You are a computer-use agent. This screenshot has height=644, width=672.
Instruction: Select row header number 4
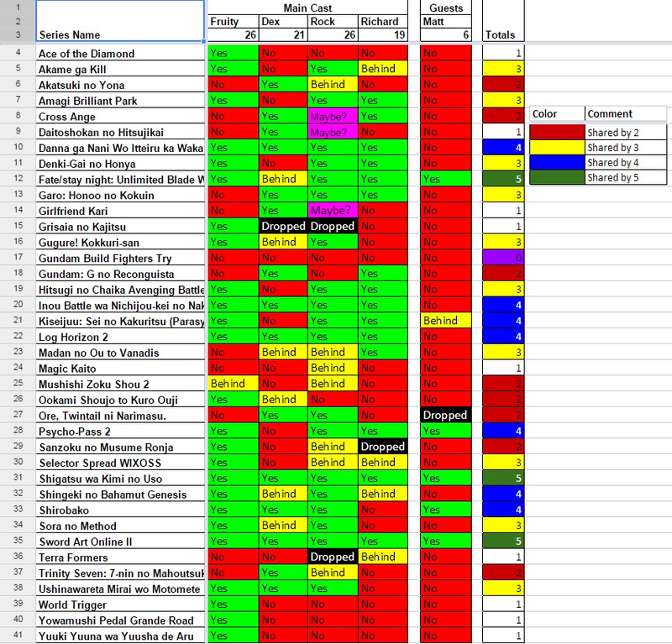click(x=18, y=52)
